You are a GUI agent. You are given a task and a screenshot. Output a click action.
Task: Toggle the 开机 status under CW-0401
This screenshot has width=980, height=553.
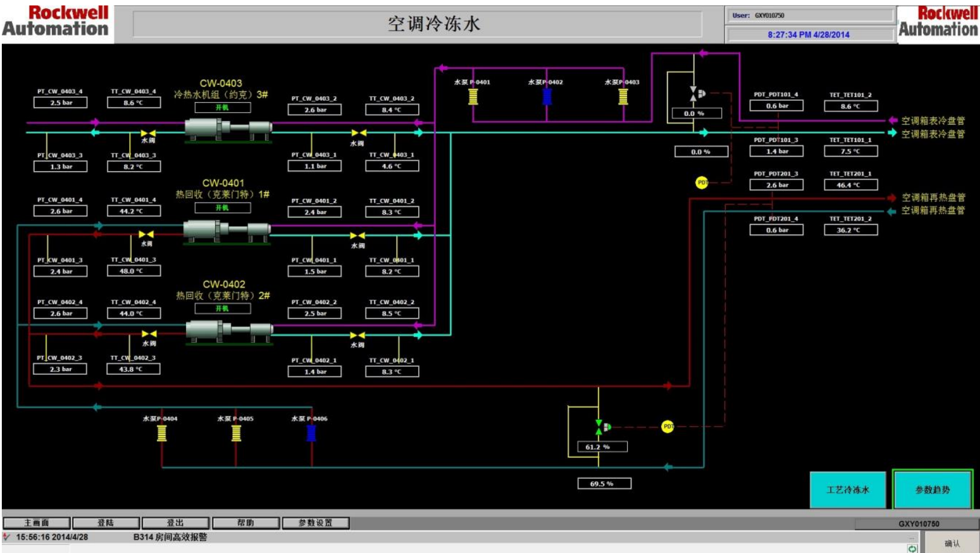click(x=222, y=208)
